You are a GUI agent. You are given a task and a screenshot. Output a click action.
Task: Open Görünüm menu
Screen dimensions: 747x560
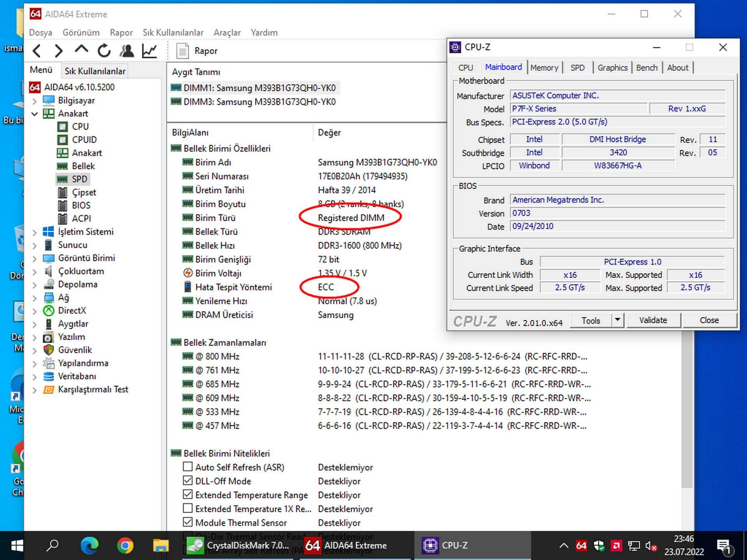click(x=81, y=33)
